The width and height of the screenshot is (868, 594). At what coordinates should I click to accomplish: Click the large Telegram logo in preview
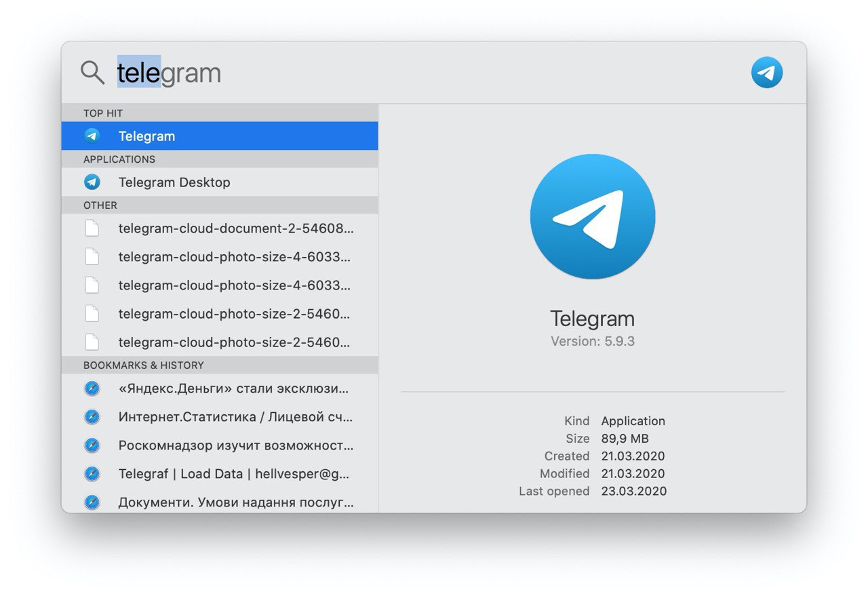(x=593, y=216)
